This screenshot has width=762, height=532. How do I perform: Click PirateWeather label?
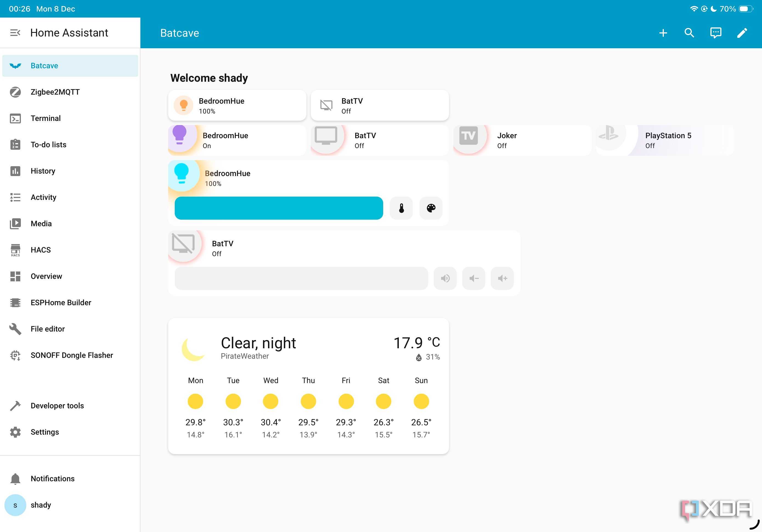(x=245, y=356)
